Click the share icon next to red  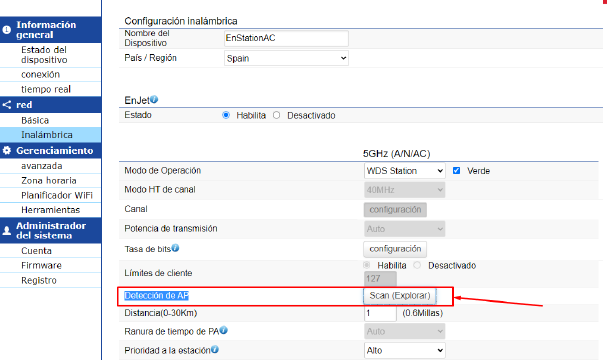[7, 105]
